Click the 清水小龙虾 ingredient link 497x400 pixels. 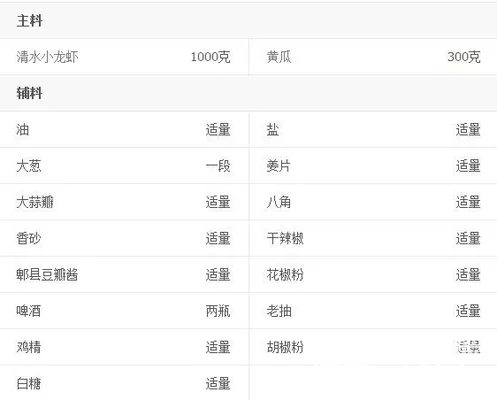coord(47,57)
